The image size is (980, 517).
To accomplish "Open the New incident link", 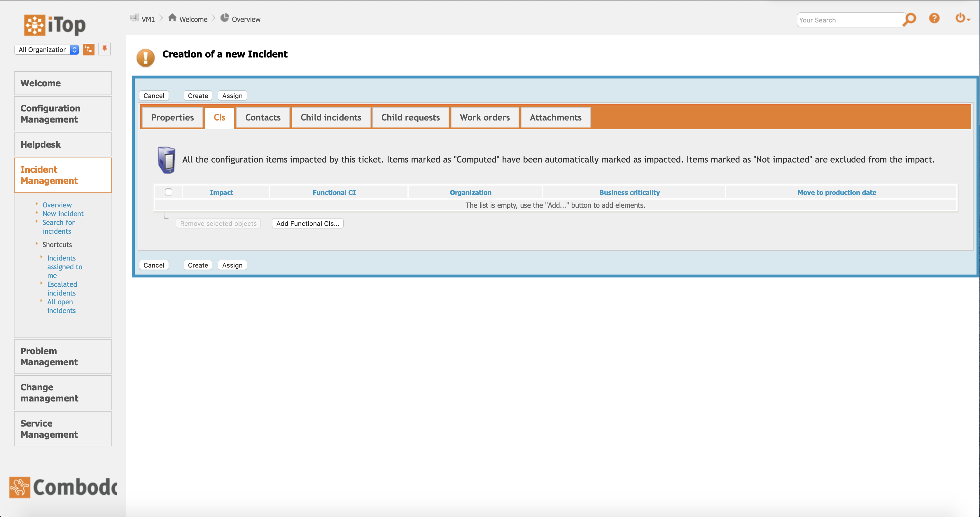I will coord(63,214).
